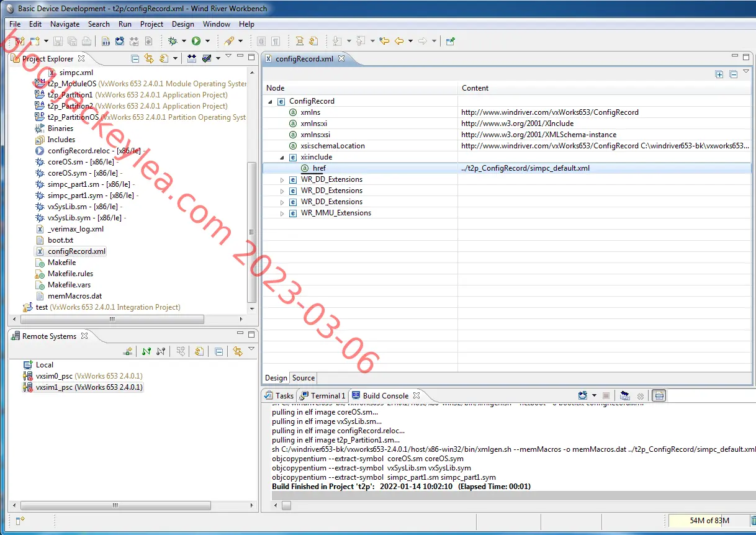This screenshot has height=535, width=756.
Task: Select t2p_Partition1 project
Action: click(x=70, y=95)
